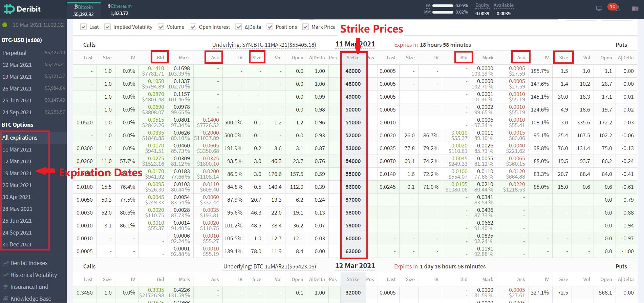Click the Insurance Fund umbrella icon
Screen dimensions: 644x303
click(x=5, y=287)
